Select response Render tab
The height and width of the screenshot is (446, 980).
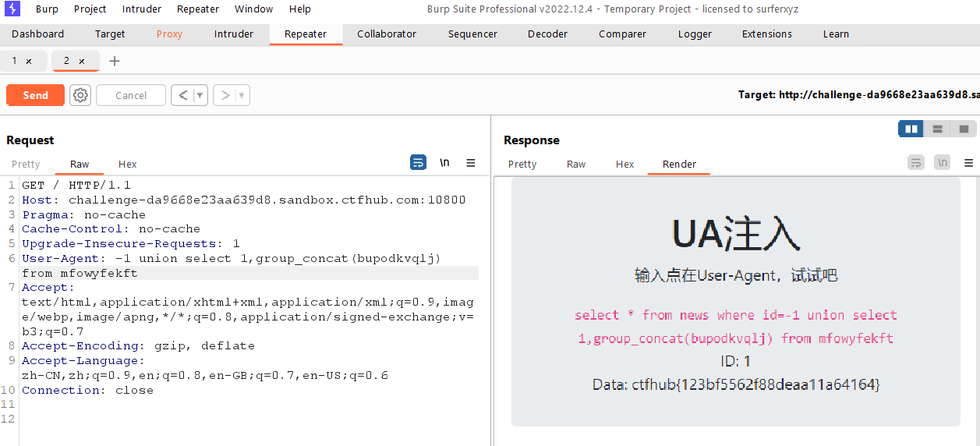680,164
